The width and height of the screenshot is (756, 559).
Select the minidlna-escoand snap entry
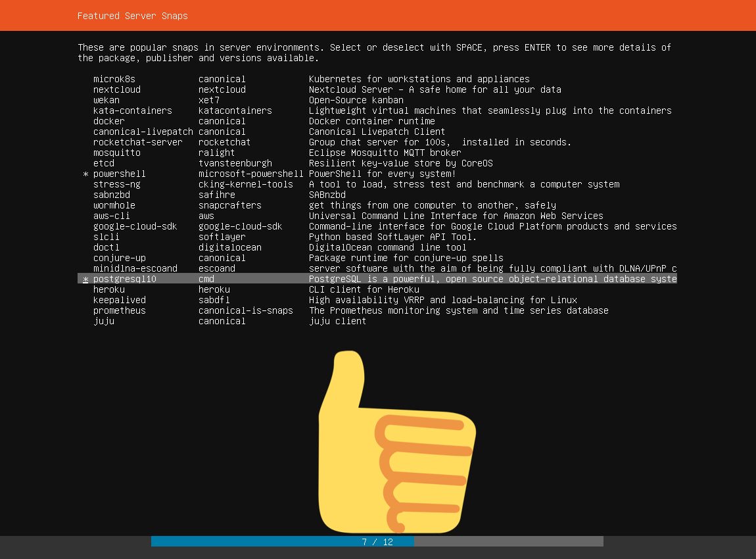pos(377,268)
